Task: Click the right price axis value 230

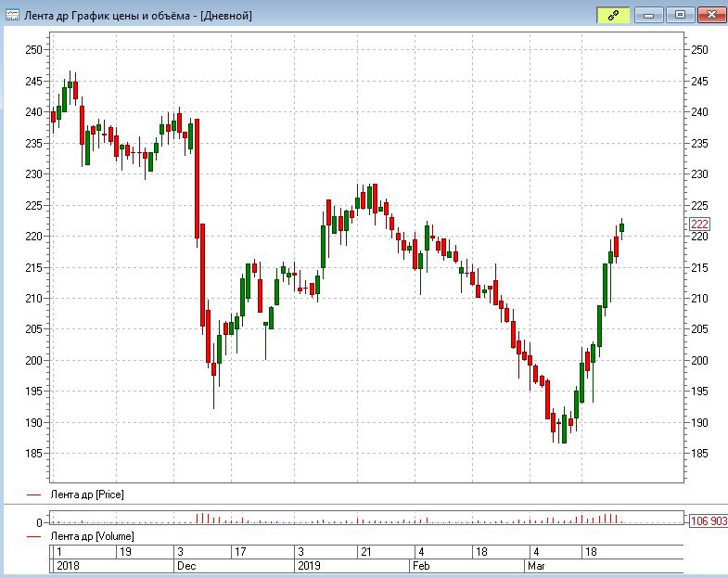Action: pos(699,174)
